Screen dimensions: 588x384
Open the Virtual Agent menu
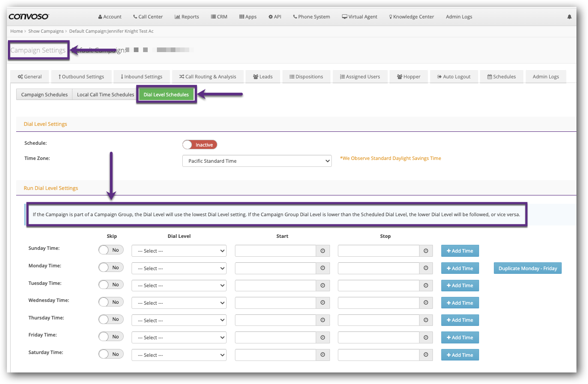click(x=360, y=17)
